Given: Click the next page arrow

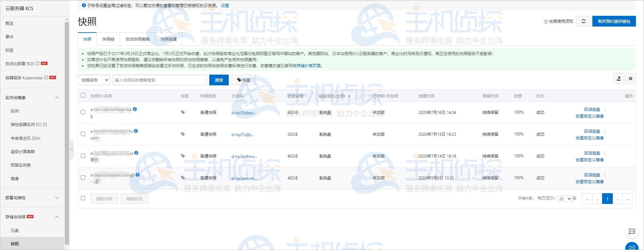Looking at the screenshot, I should [x=618, y=199].
